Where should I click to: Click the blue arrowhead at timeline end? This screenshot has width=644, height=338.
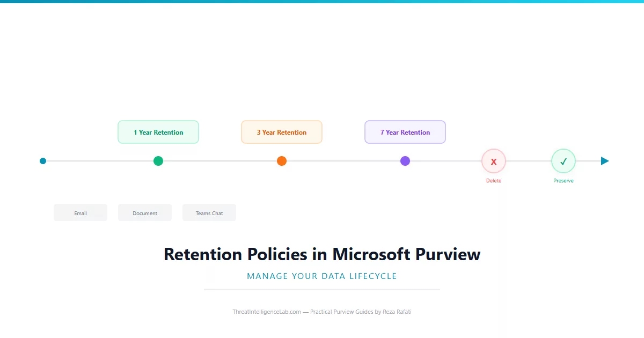click(605, 161)
